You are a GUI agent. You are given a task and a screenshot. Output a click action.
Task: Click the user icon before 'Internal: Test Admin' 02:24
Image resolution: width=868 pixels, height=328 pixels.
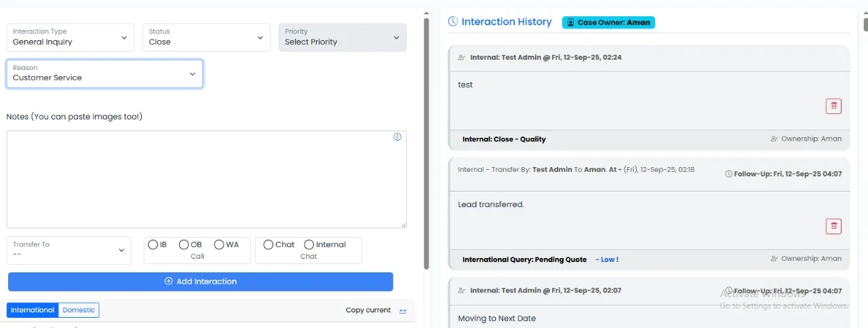click(462, 58)
